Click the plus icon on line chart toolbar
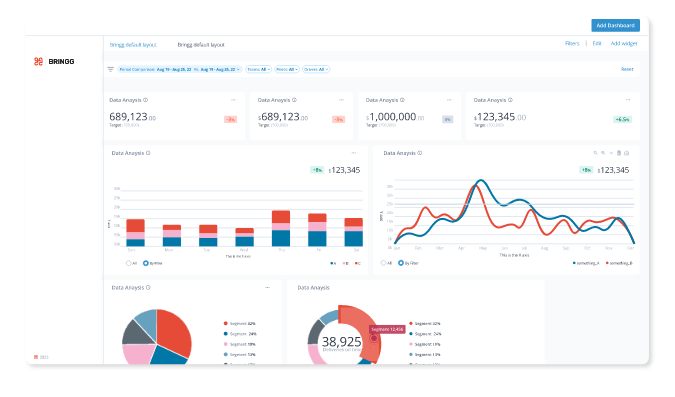Image resolution: width=675 pixels, height=397 pixels. [x=611, y=153]
